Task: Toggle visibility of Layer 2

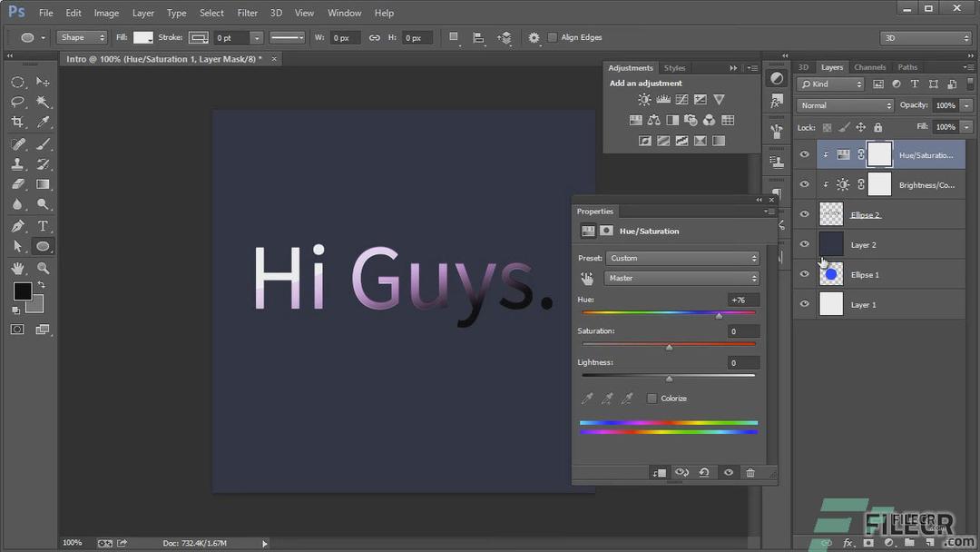Action: [x=804, y=244]
